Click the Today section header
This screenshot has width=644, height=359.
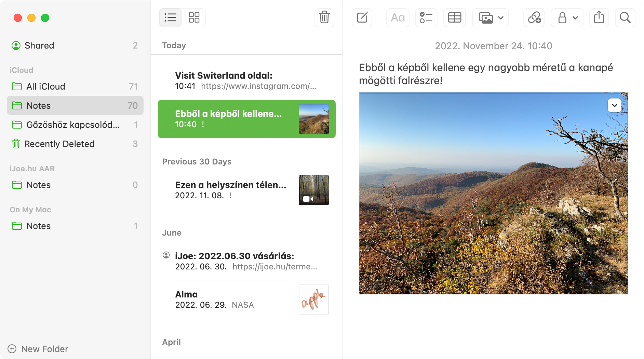[174, 45]
